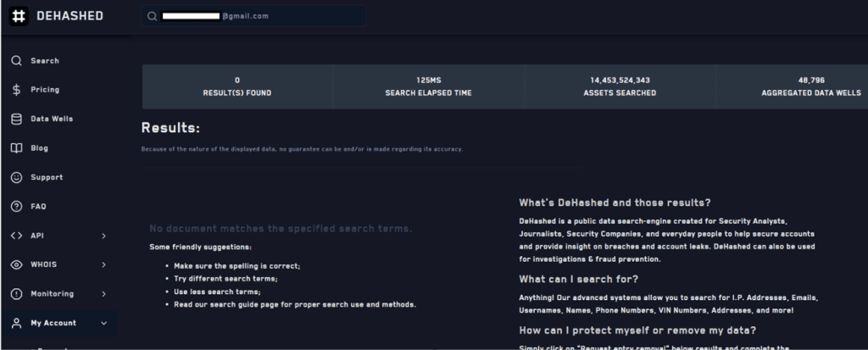Image resolution: width=868 pixels, height=350 pixels.
Task: Click the FAQ question mark icon
Action: coord(16,207)
